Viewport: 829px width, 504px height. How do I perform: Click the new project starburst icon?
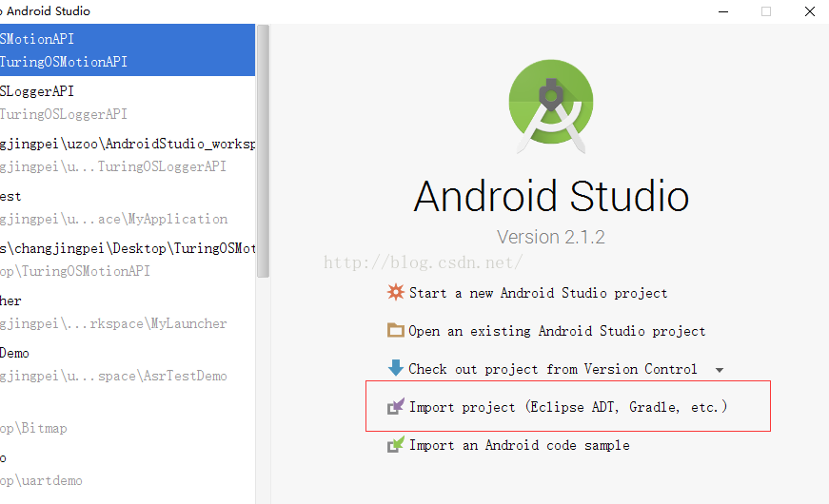396,292
